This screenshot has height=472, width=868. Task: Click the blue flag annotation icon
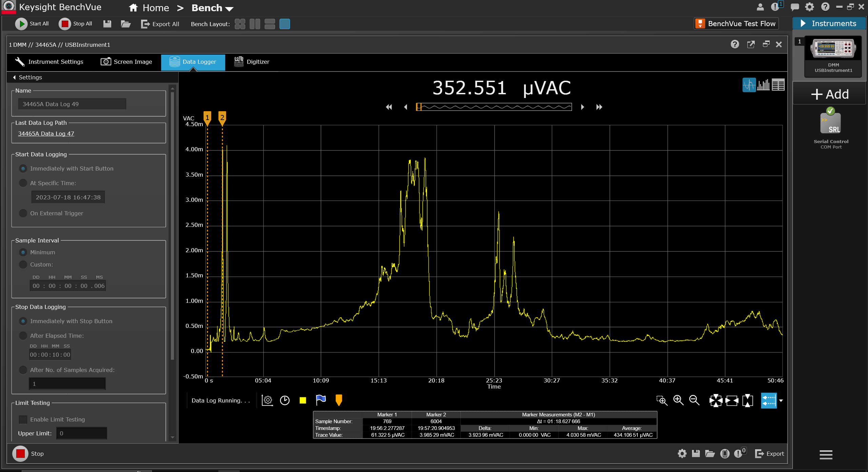[x=320, y=400]
